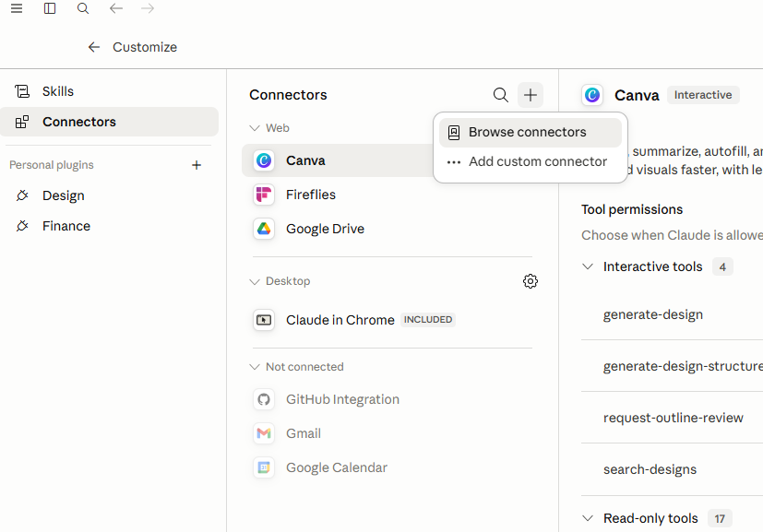763x532 pixels.
Task: Toggle the sidebar panel icon
Action: coord(50,8)
